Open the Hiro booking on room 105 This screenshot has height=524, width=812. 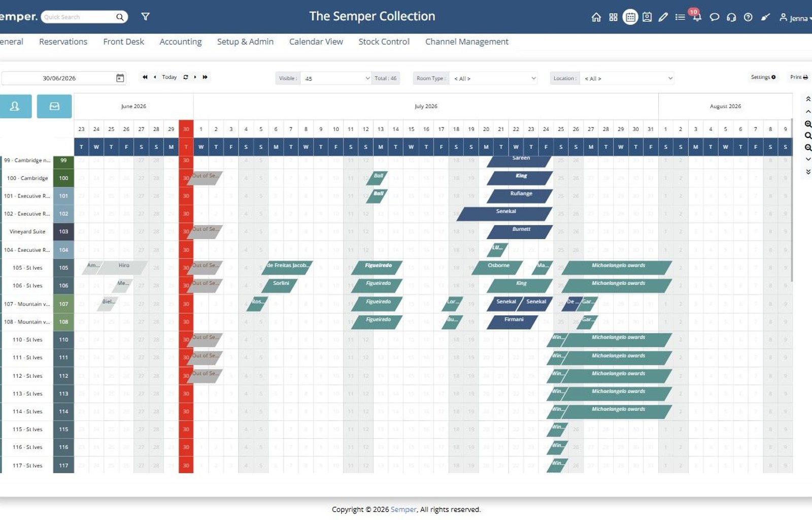pyautogui.click(x=122, y=268)
